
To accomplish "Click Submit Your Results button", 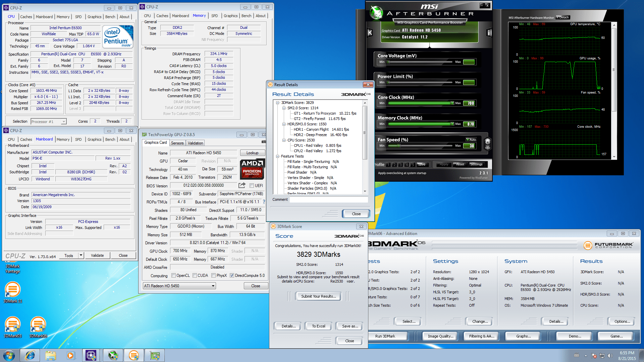I will 318,296.
